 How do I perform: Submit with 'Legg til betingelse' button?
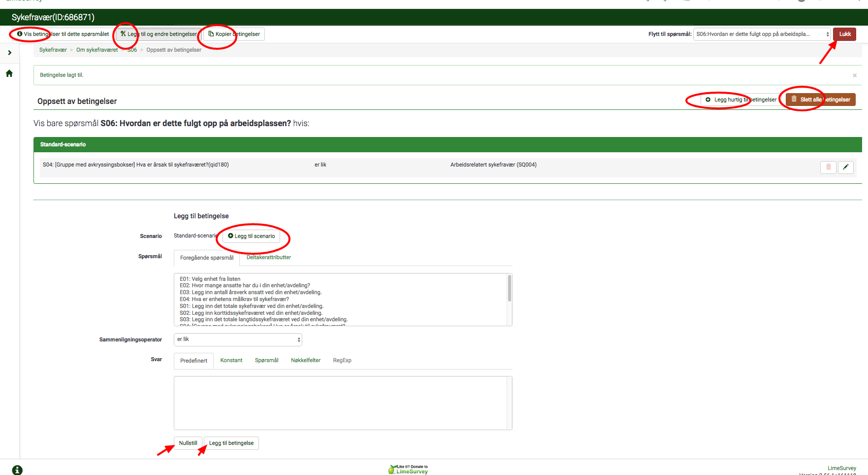(x=231, y=443)
